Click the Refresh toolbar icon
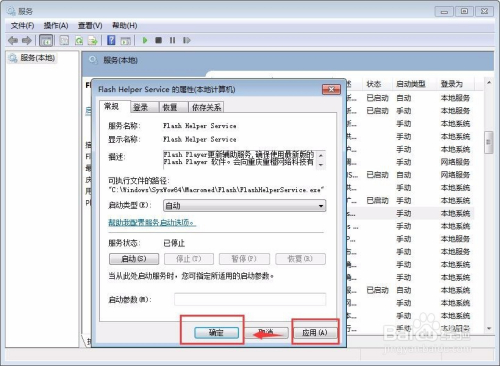500x366 pixels. (x=79, y=41)
